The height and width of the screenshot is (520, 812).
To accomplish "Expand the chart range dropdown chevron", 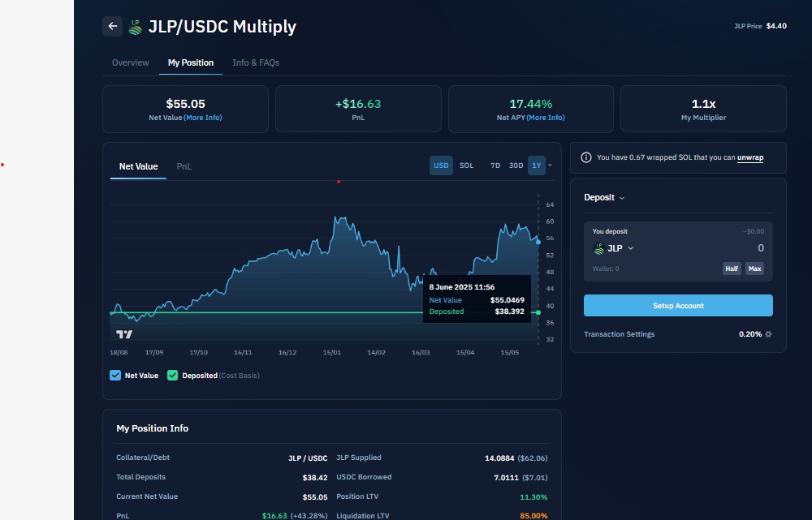I will tap(550, 165).
